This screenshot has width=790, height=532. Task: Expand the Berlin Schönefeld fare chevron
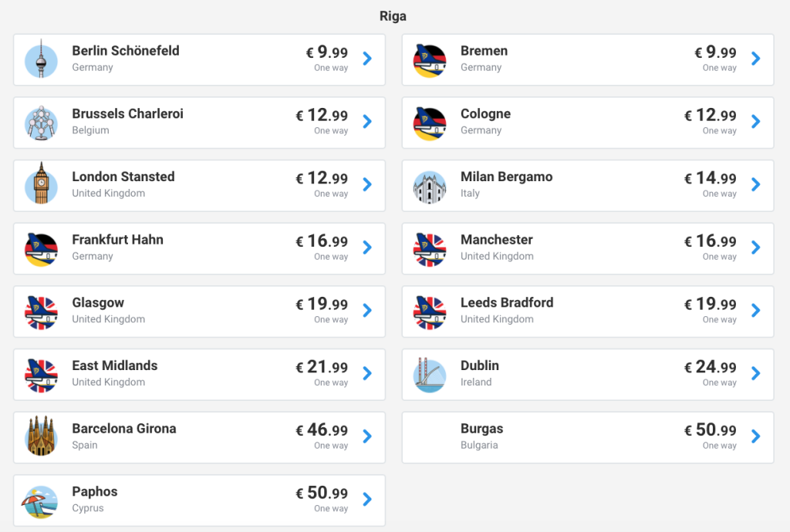pos(367,59)
